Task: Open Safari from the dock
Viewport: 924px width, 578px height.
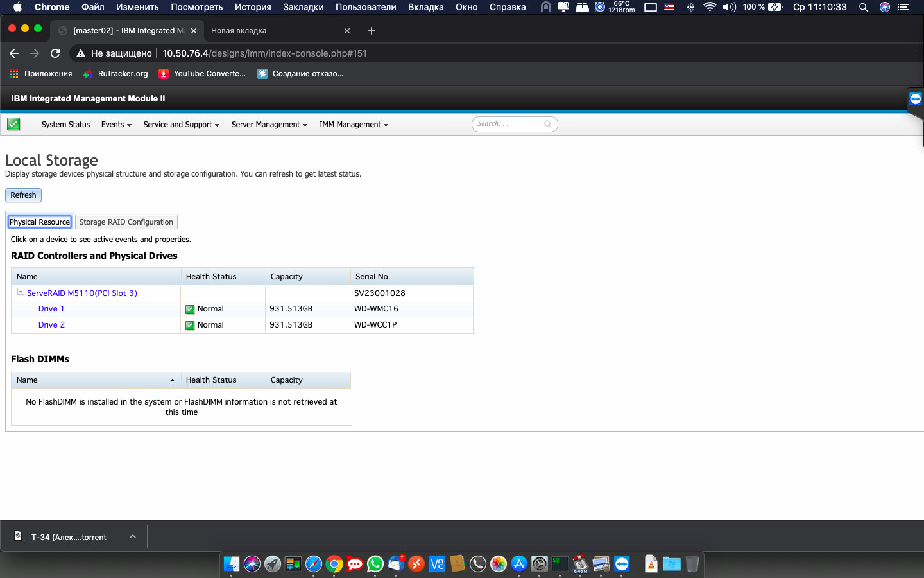Action: [314, 564]
